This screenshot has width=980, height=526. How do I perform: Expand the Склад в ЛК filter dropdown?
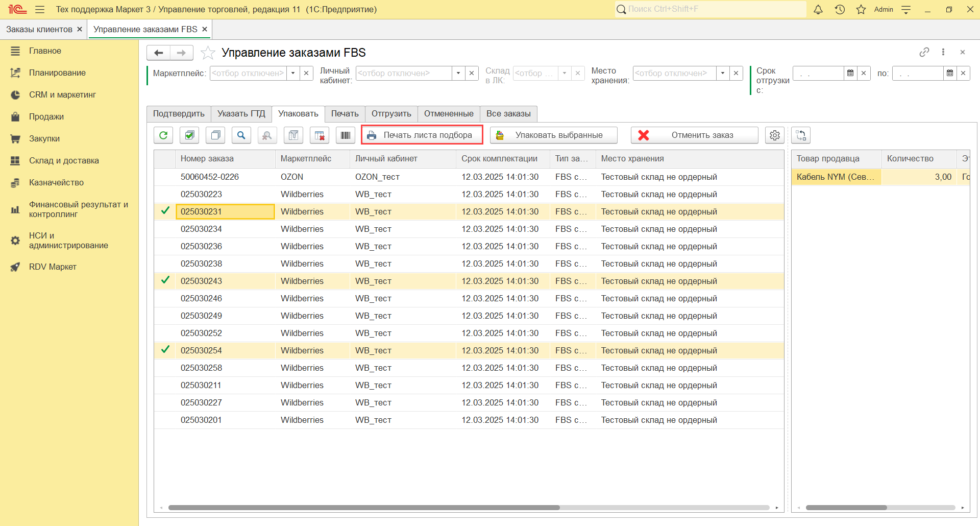(565, 73)
